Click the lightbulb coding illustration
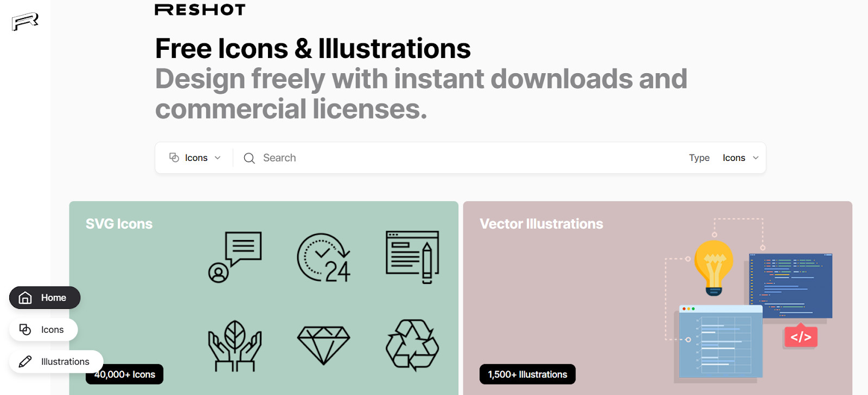This screenshot has width=868, height=395. [748, 301]
